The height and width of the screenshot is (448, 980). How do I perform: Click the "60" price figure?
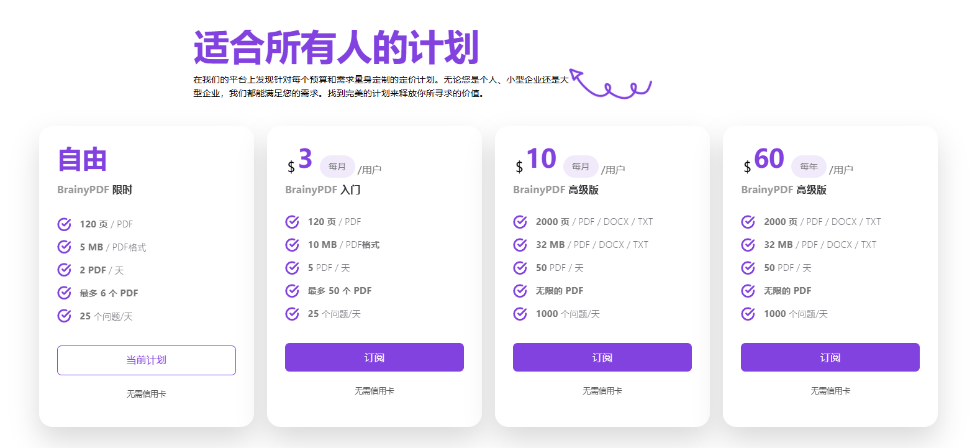pos(769,159)
